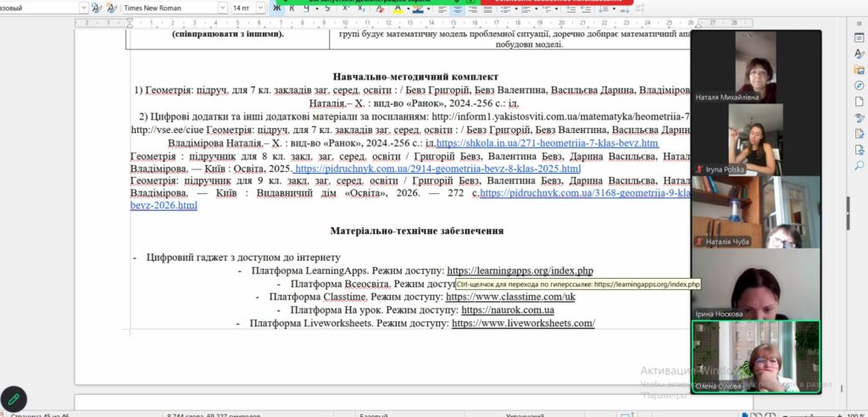Adjust zoom slider in status bar

click(x=811, y=414)
